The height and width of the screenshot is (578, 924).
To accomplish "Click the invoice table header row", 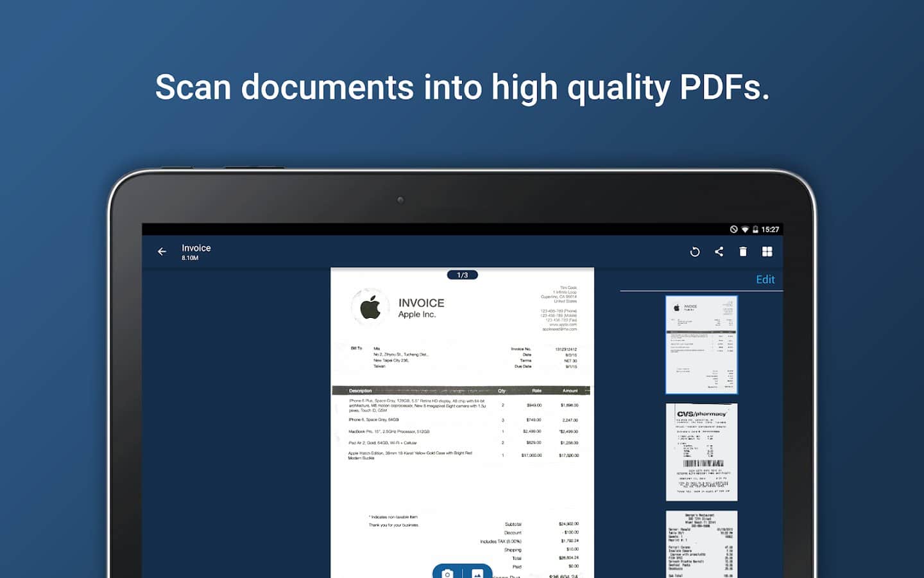I will coord(461,390).
